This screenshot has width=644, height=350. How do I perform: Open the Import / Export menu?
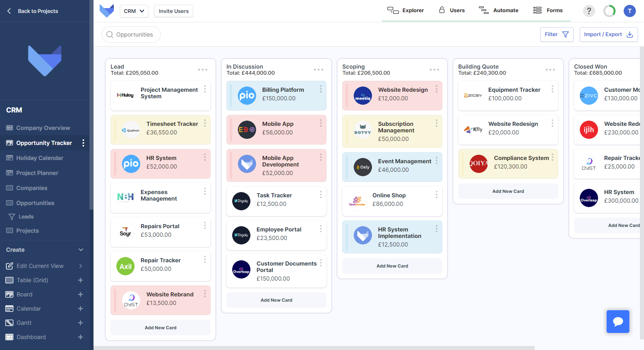coord(608,35)
